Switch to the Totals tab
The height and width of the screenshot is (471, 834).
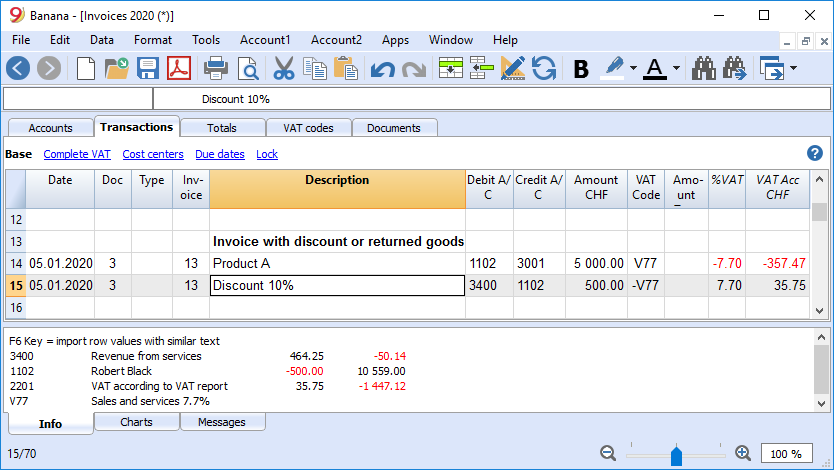222,128
